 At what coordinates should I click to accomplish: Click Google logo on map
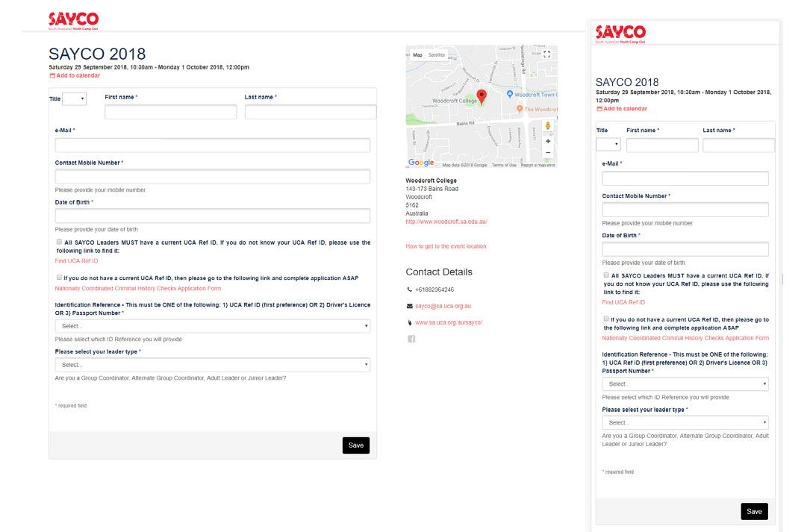[421, 162]
